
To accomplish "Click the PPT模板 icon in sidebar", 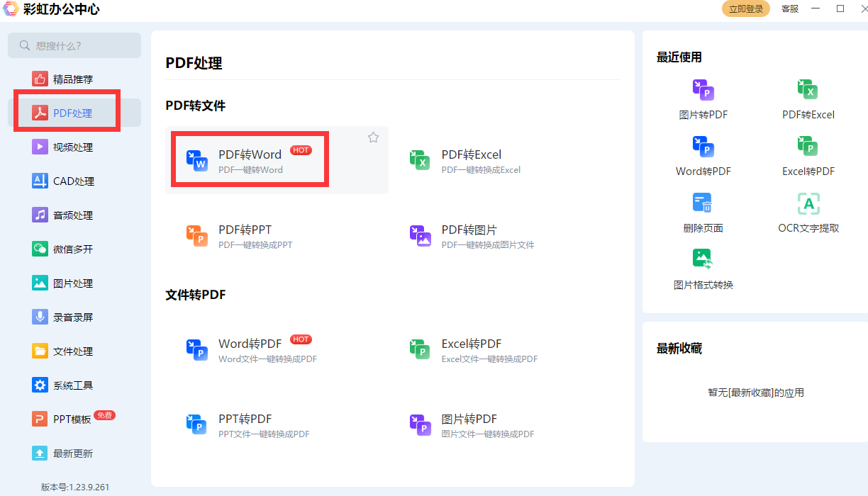I will coord(40,419).
